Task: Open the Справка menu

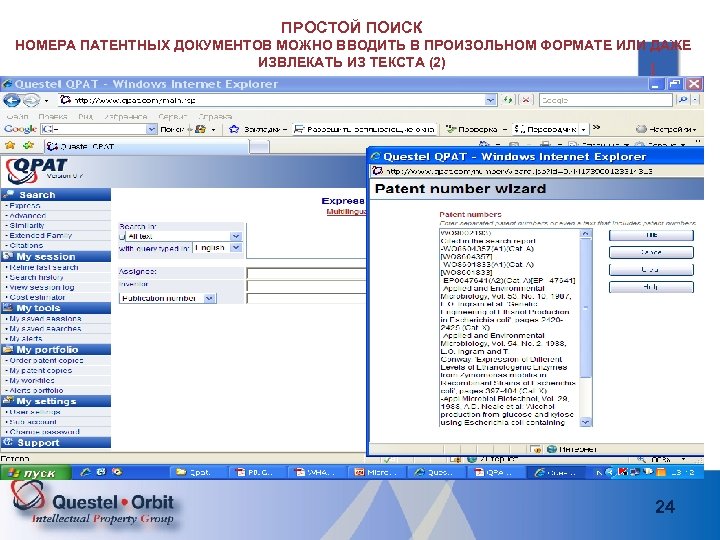Action: coord(215,117)
